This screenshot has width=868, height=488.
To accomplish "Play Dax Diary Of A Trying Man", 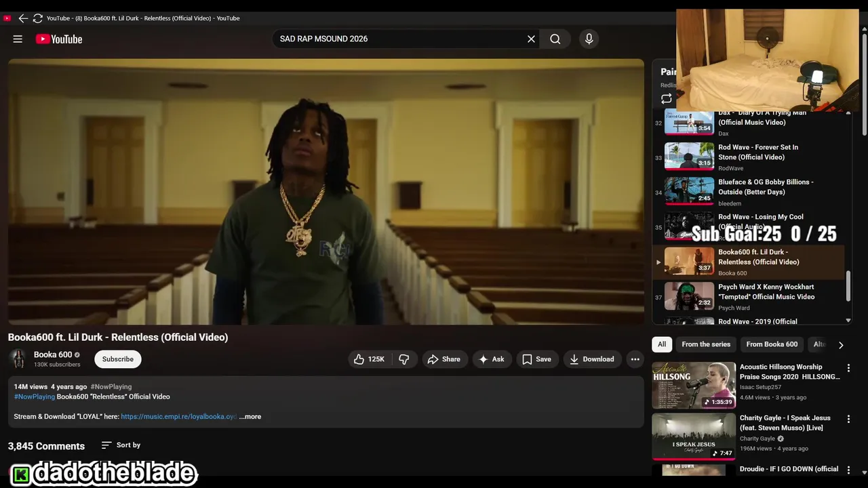I will 749,122.
